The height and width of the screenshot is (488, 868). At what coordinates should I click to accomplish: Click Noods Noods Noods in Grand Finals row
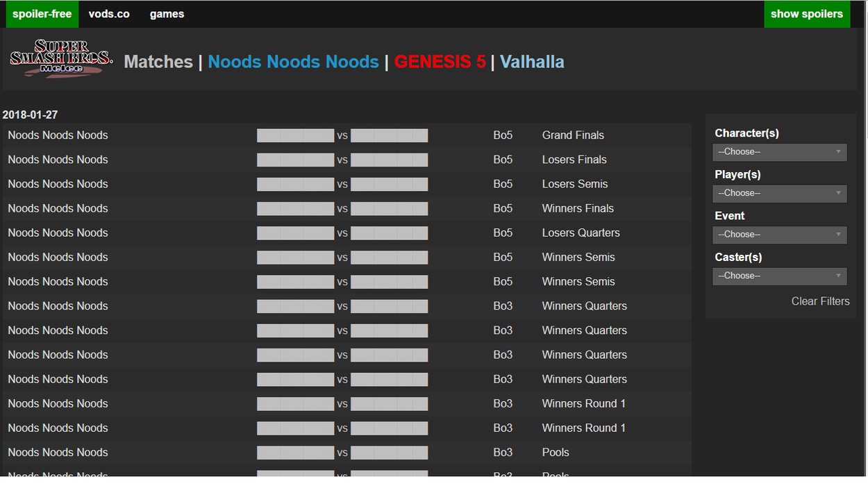coord(58,135)
